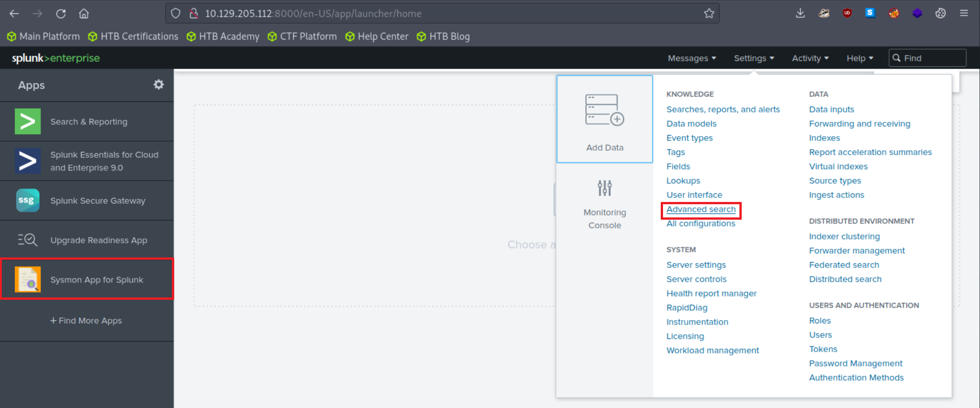Screen dimensions: 980x408
Task: Go to Data inputs settings
Action: [831, 109]
